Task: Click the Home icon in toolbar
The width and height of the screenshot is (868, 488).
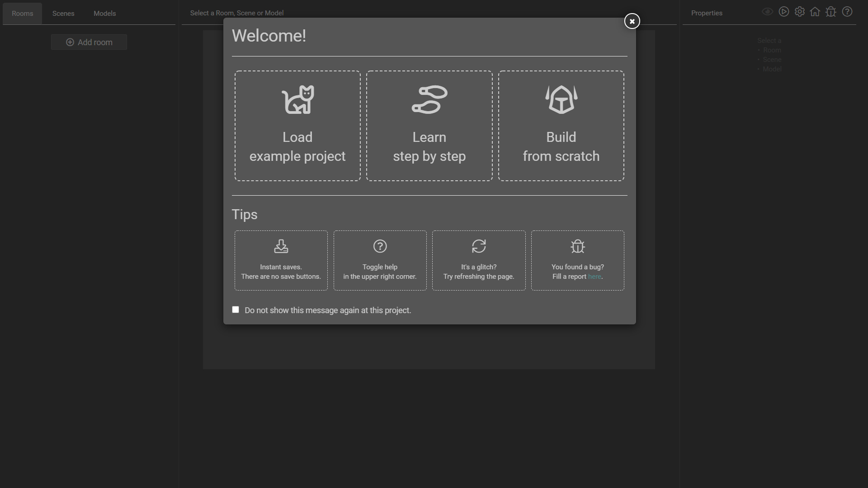Action: click(816, 13)
